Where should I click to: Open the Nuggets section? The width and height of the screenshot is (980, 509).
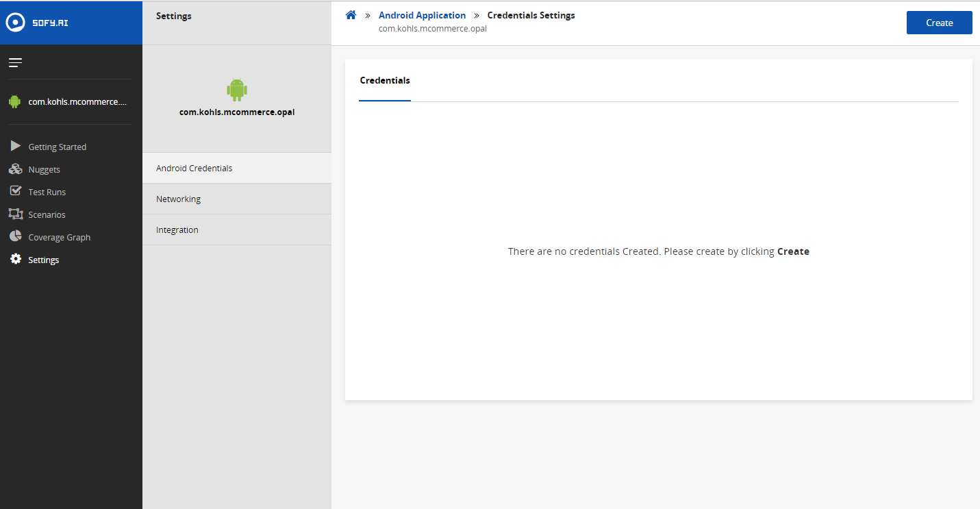click(44, 169)
